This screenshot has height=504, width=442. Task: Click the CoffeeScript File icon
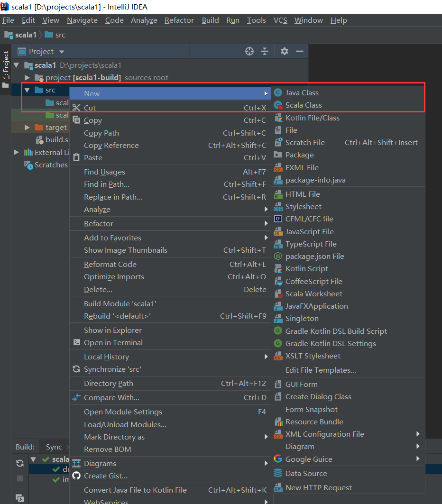(278, 282)
